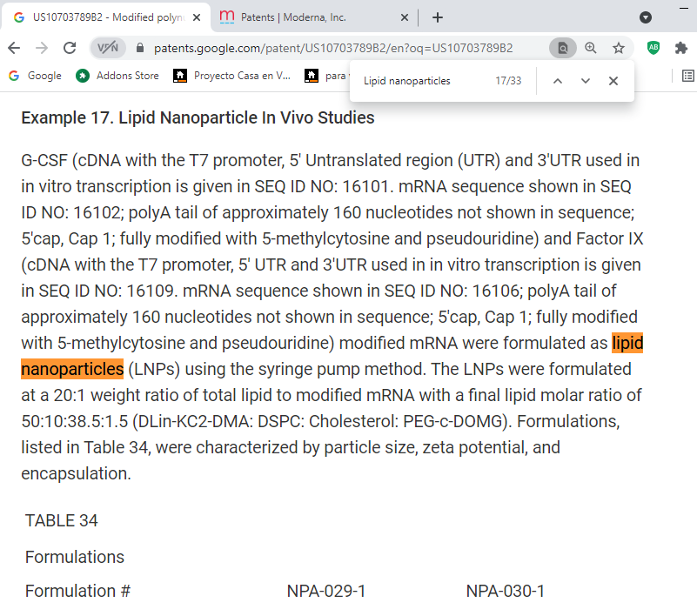This screenshot has width=697, height=616.
Task: Click the browser back arrow
Action: [14, 48]
